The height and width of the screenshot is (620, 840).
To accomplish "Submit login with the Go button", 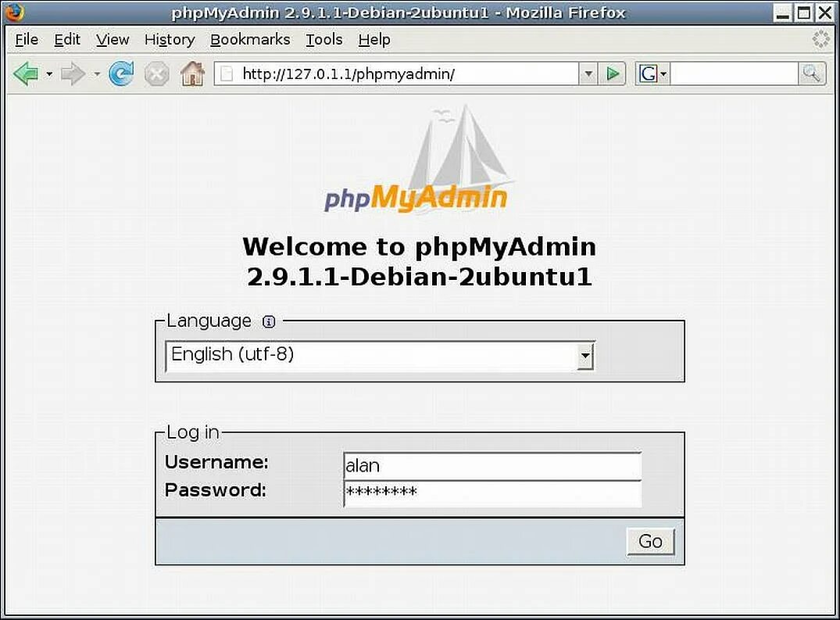I will tap(650, 542).
